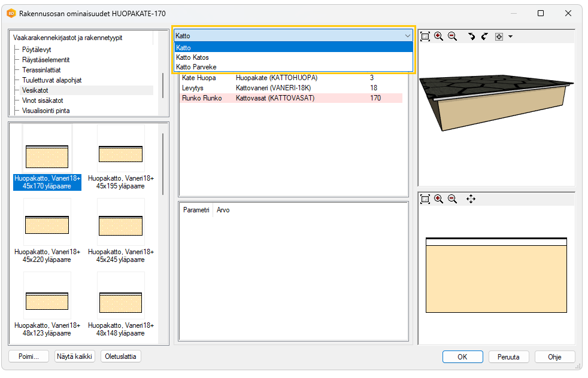
Task: Open the Katto combo box arrow
Action: 408,36
